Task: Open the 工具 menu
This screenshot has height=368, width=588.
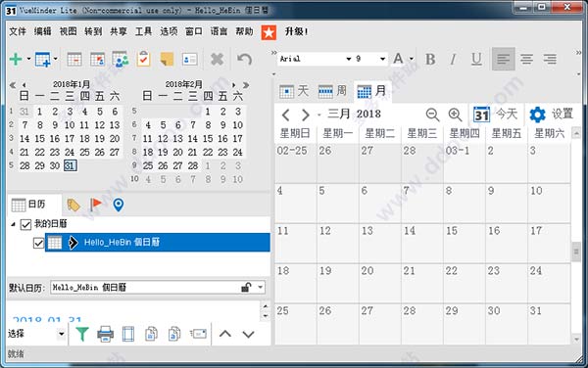Action: 143,31
